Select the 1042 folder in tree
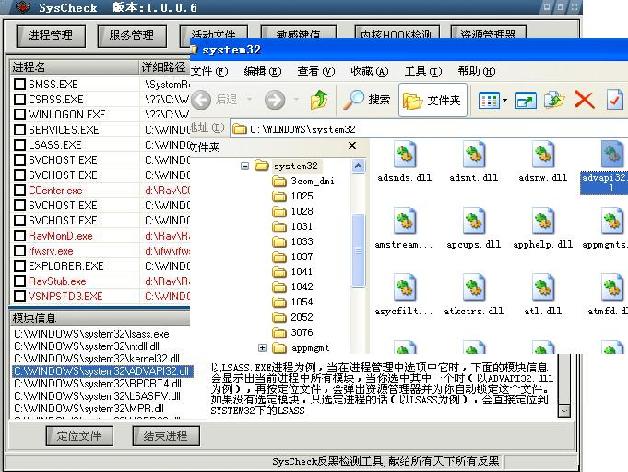Image resolution: width=628 pixels, height=472 pixels. 292,287
